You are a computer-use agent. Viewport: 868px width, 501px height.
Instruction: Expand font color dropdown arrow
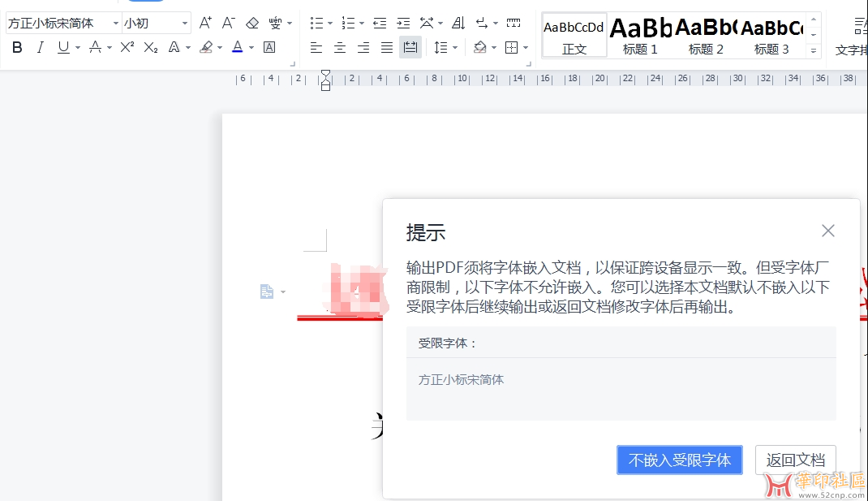(251, 48)
